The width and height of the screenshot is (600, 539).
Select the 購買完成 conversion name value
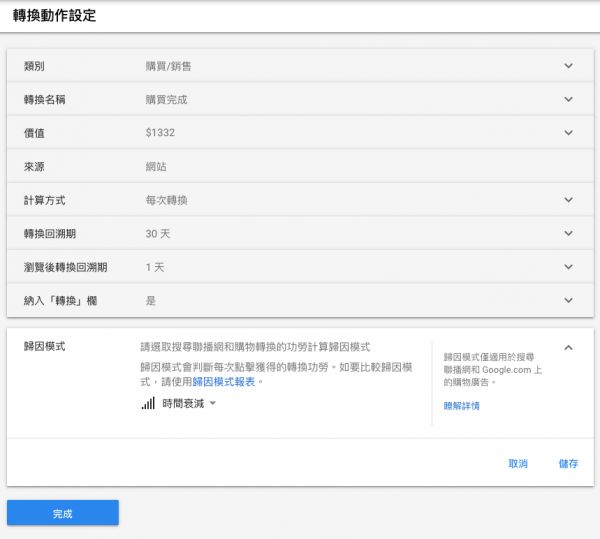pos(166,100)
